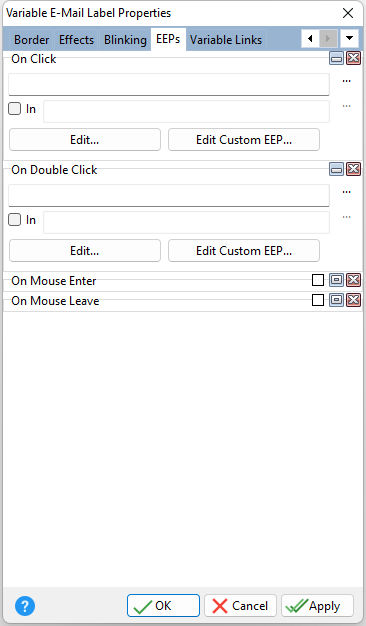Open the help question mark icon

[x=25, y=606]
